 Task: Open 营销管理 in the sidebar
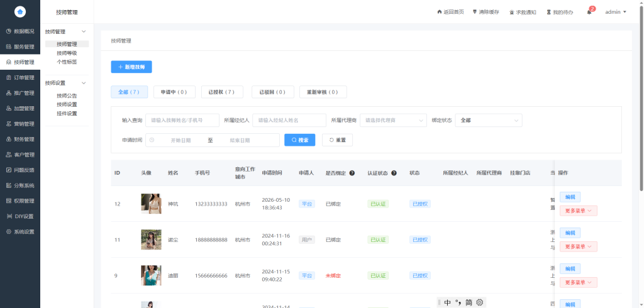click(20, 124)
